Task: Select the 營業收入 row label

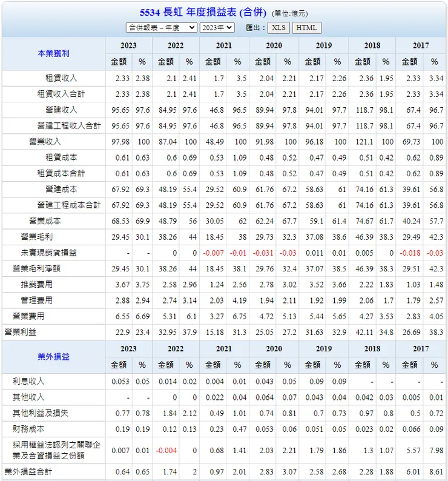Action: 45,142
